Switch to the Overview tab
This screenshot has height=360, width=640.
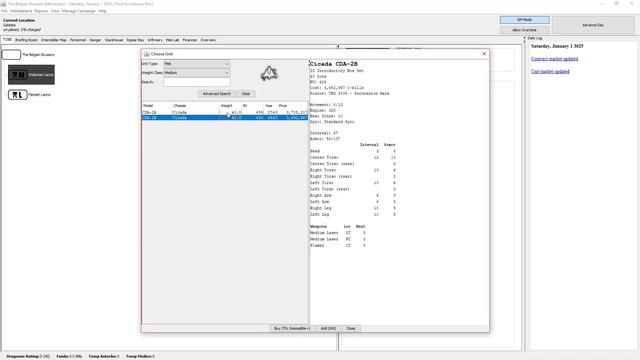pos(208,40)
